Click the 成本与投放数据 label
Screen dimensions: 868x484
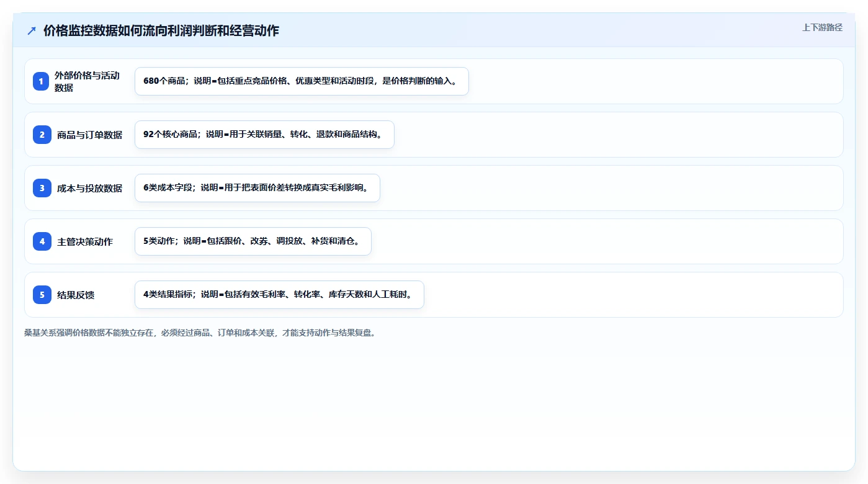click(x=89, y=188)
